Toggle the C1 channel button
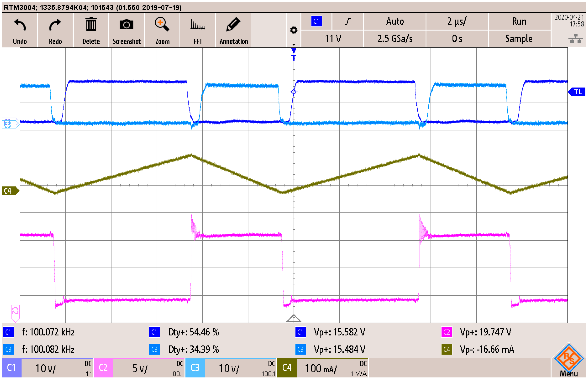Screen dimensions: 588x380 (11, 368)
